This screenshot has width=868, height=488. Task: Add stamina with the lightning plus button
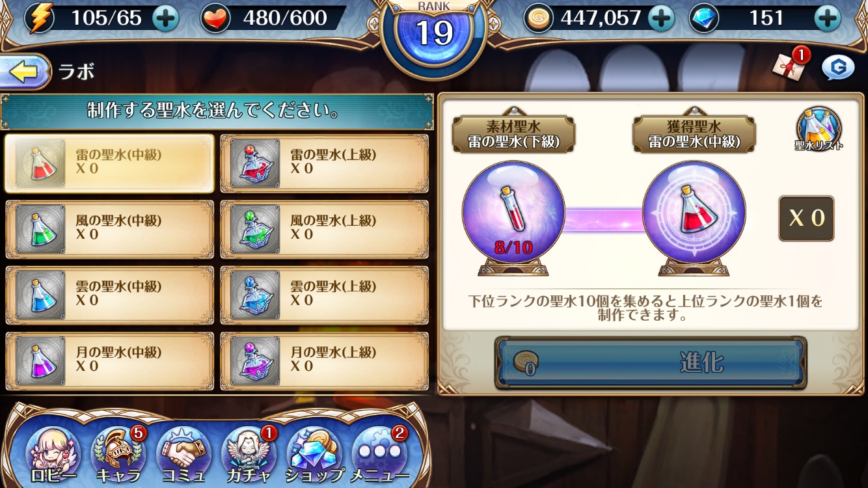click(x=165, y=18)
